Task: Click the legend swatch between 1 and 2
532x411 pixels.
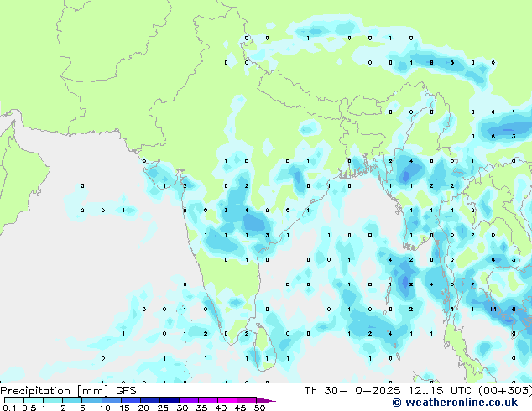Action: tap(53, 400)
